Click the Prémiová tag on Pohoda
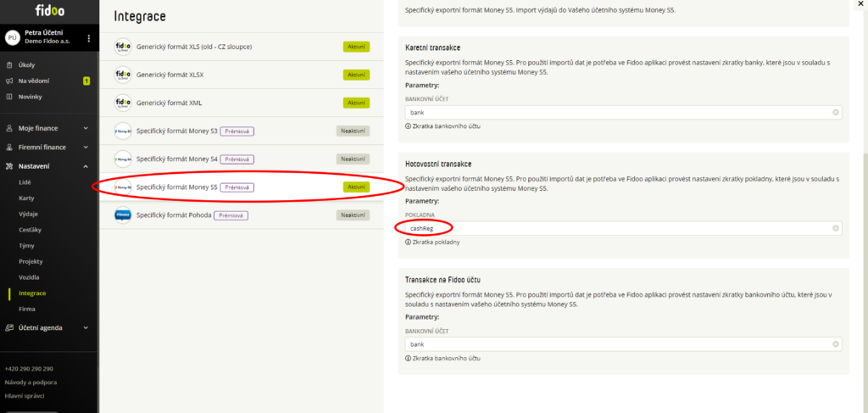 231,215
